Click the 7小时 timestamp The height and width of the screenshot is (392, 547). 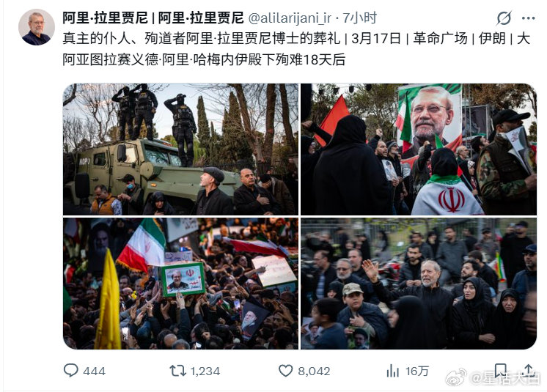click(x=360, y=18)
